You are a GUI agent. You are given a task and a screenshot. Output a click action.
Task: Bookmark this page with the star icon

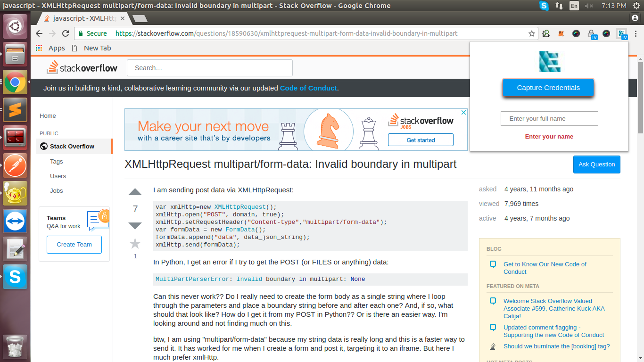click(x=531, y=33)
